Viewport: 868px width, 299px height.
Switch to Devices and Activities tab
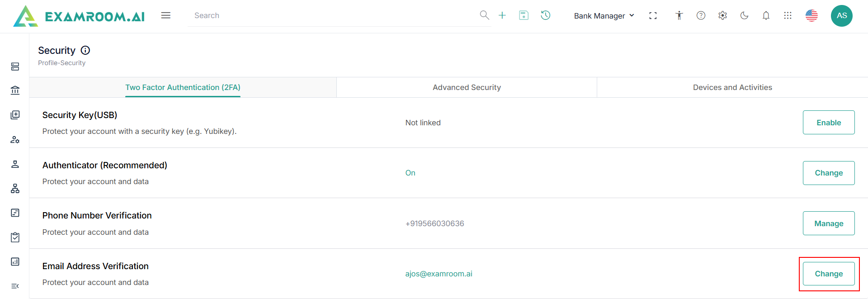pos(732,87)
